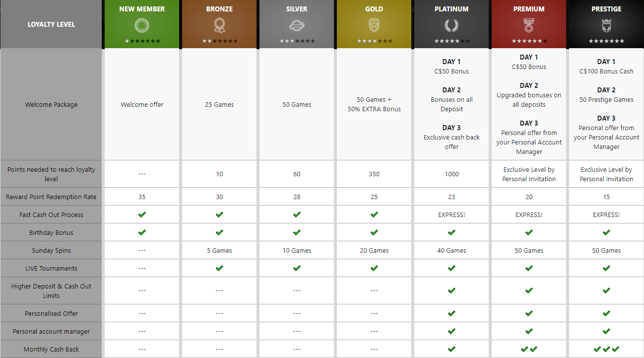
Task: Click the New Member wreath badge icon
Action: point(142,25)
